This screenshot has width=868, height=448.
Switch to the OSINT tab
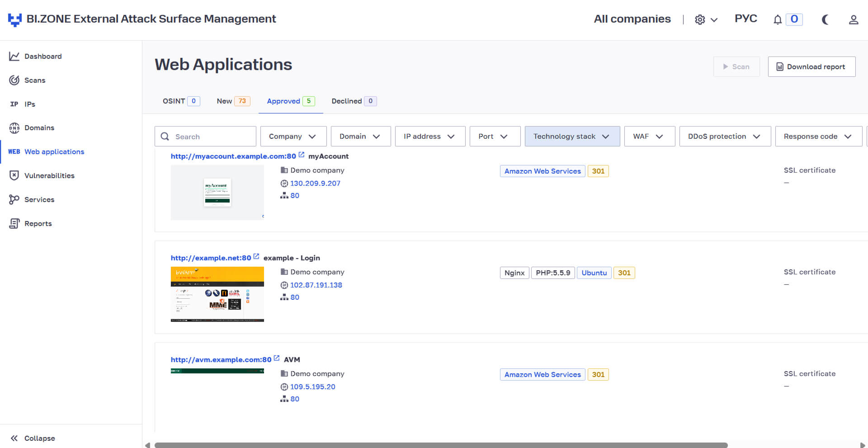(181, 101)
